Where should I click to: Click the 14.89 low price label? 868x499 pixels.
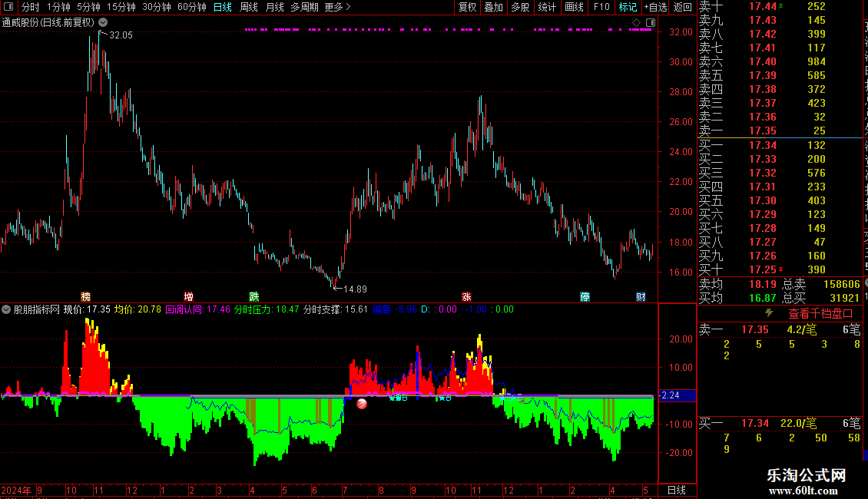356,289
